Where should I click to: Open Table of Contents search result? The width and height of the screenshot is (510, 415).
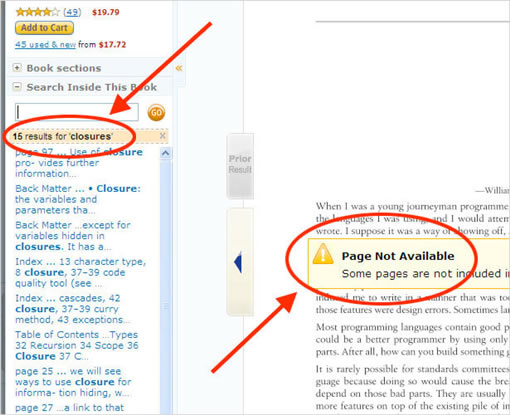pos(77,345)
